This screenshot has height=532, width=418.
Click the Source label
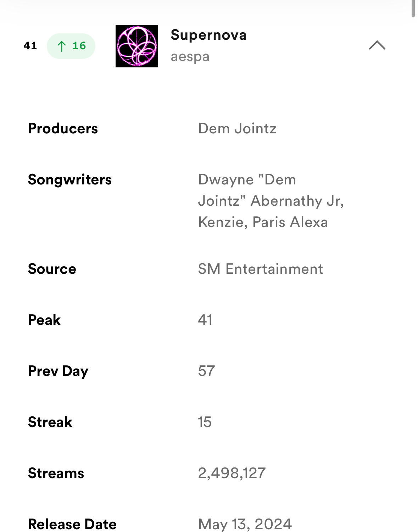pyautogui.click(x=52, y=269)
